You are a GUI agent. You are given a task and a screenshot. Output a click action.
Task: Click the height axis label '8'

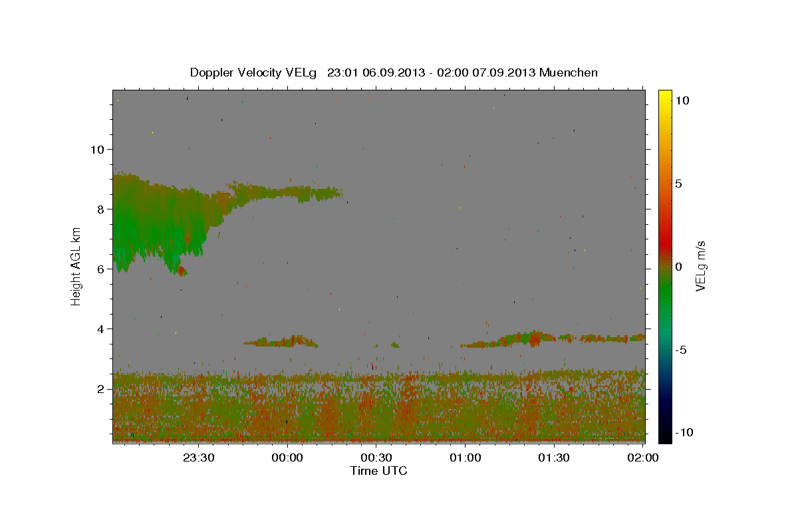coord(101,209)
